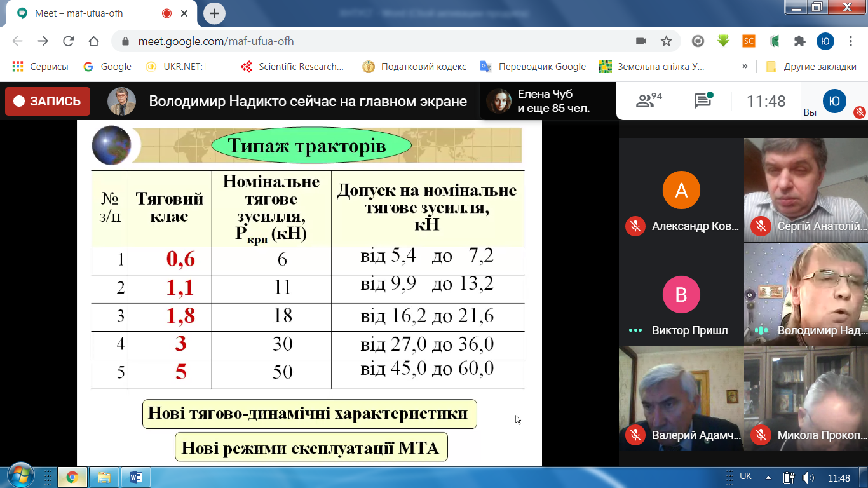
Task: Click the gray circular refresh extension icon
Action: tap(698, 41)
